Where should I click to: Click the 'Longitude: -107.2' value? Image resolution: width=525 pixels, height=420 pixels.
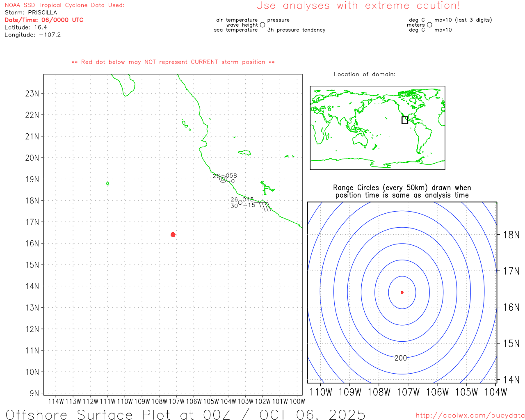[33, 34]
